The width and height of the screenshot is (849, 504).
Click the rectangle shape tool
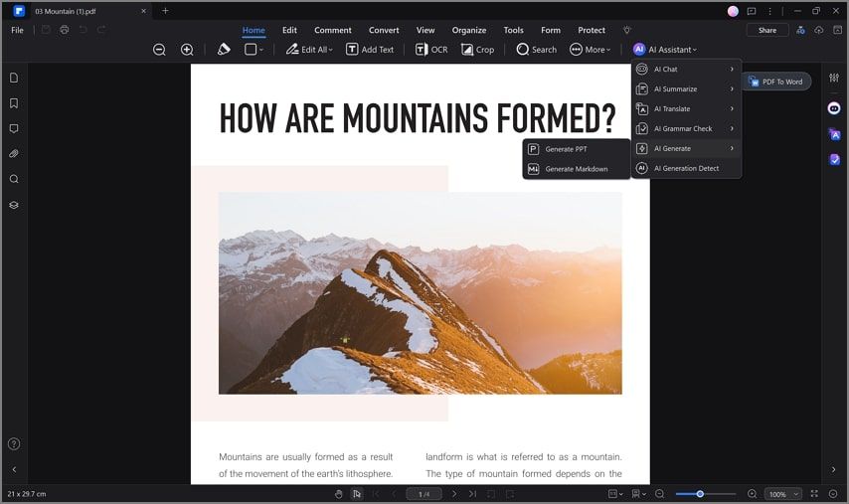click(x=251, y=50)
